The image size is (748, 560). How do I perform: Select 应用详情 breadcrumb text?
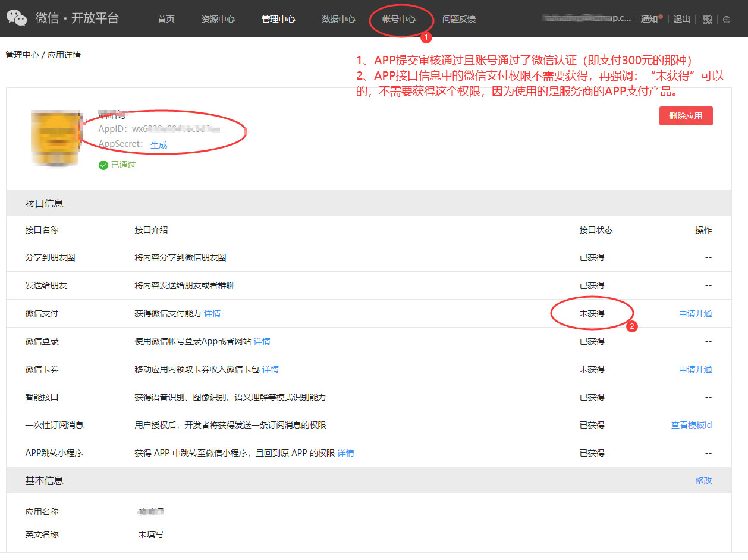pyautogui.click(x=64, y=55)
